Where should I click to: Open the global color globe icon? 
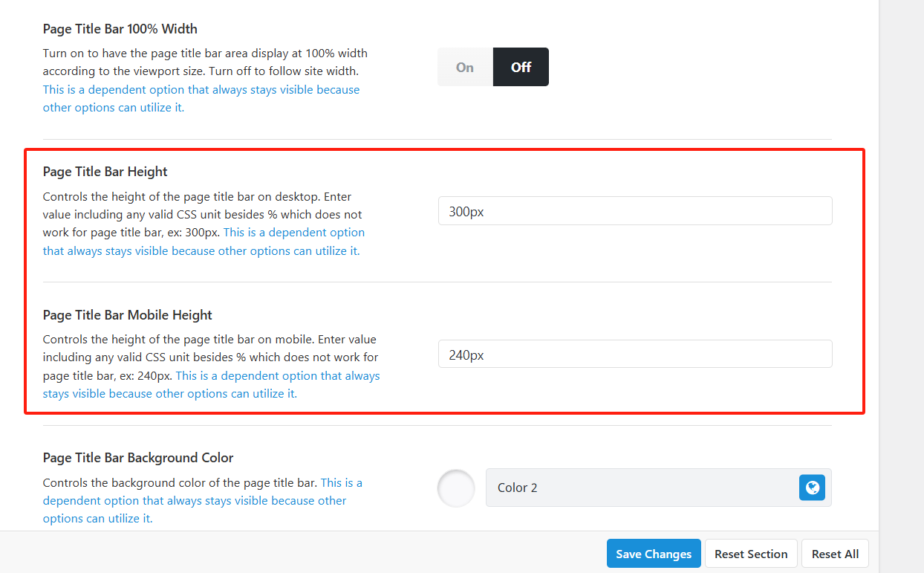[x=812, y=488]
